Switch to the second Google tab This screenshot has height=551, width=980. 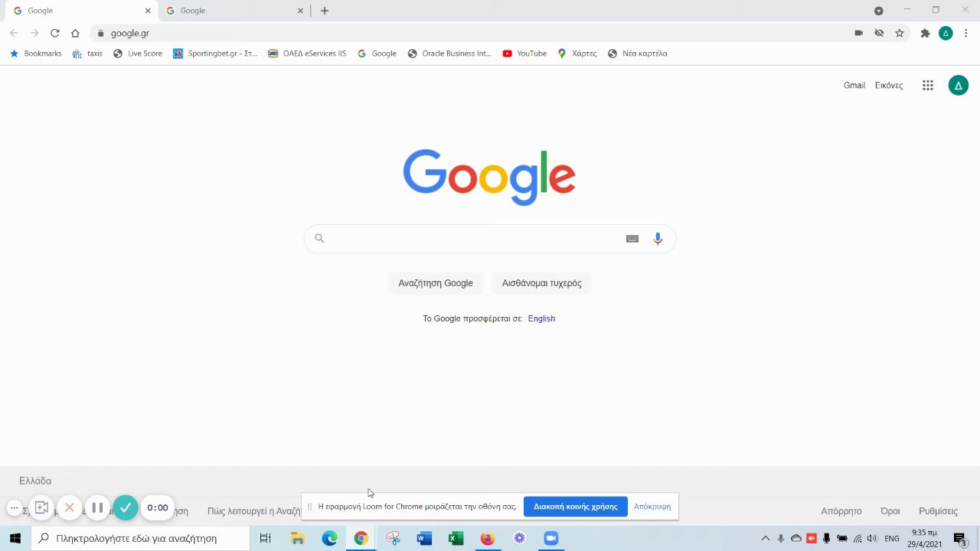(234, 11)
